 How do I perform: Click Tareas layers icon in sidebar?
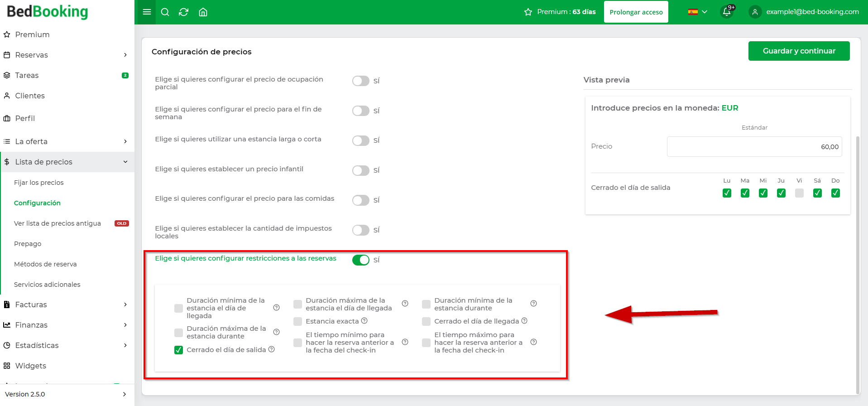pyautogui.click(x=7, y=75)
